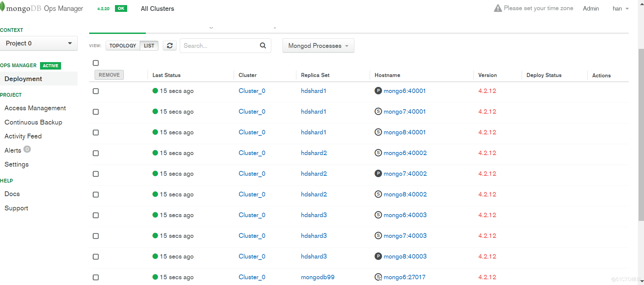Check the mongo7:40001 row checkbox
The image size is (644, 285).
click(96, 112)
